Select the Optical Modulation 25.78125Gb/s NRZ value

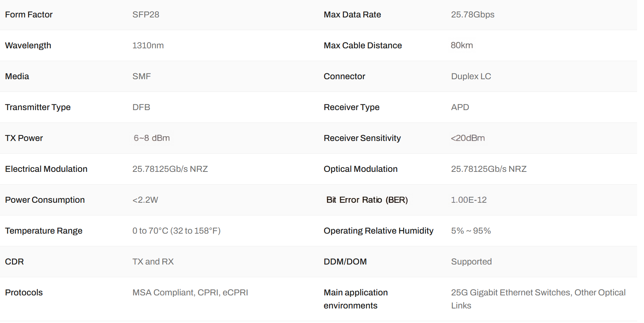[489, 169]
